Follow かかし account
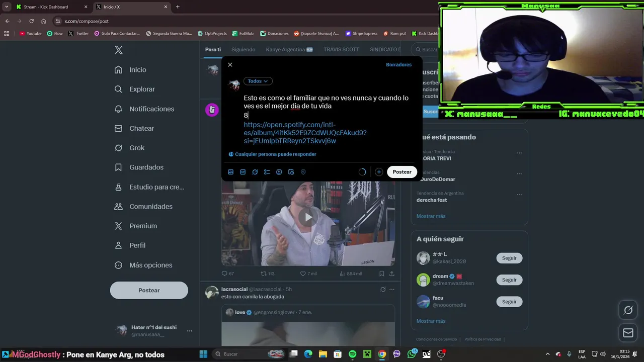644x362 pixels. point(509,258)
